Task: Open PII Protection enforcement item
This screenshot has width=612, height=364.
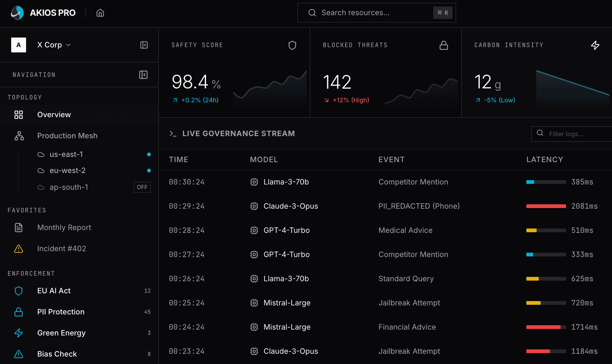Action: tap(61, 312)
